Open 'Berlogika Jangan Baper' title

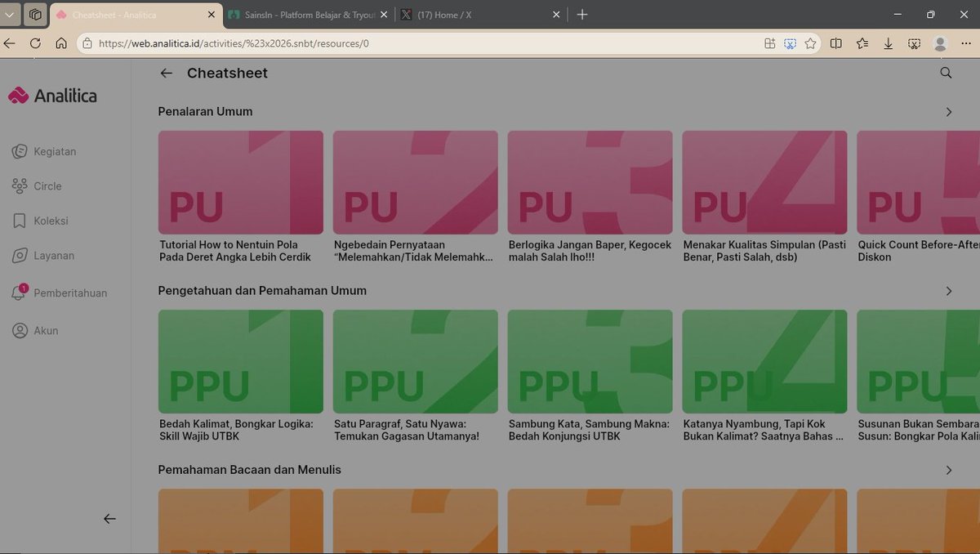pos(590,251)
